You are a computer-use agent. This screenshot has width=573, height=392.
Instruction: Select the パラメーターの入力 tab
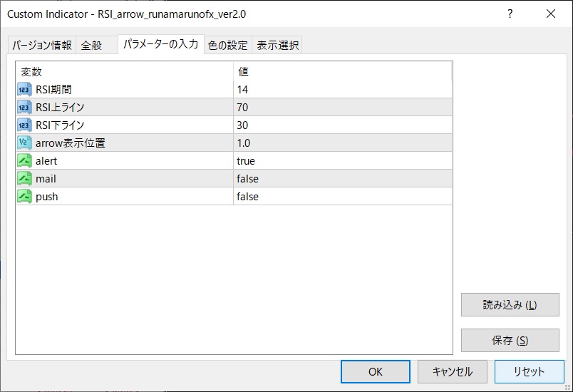pos(161,44)
